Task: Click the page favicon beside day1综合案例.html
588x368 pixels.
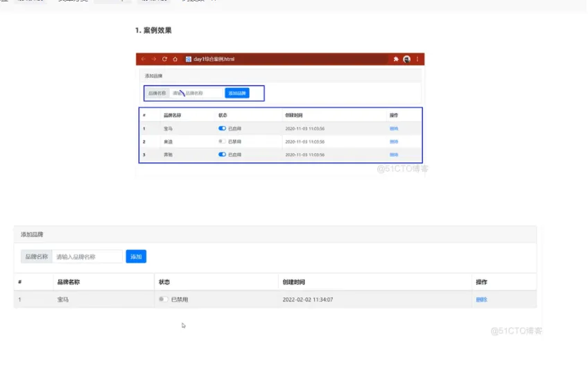Action: 188,59
